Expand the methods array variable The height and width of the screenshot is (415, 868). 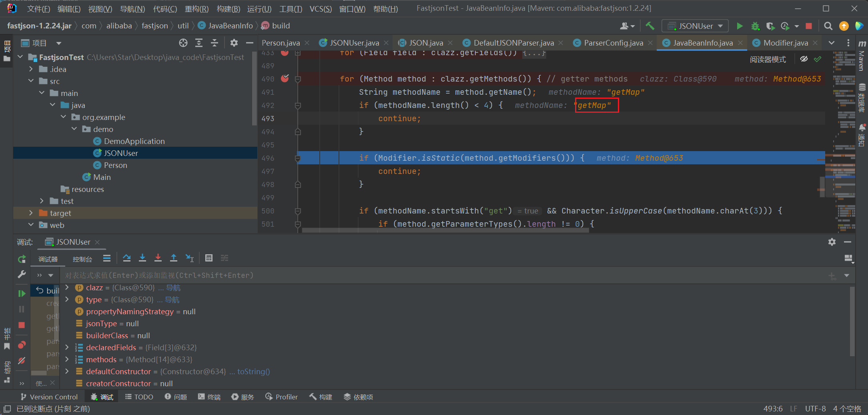67,359
